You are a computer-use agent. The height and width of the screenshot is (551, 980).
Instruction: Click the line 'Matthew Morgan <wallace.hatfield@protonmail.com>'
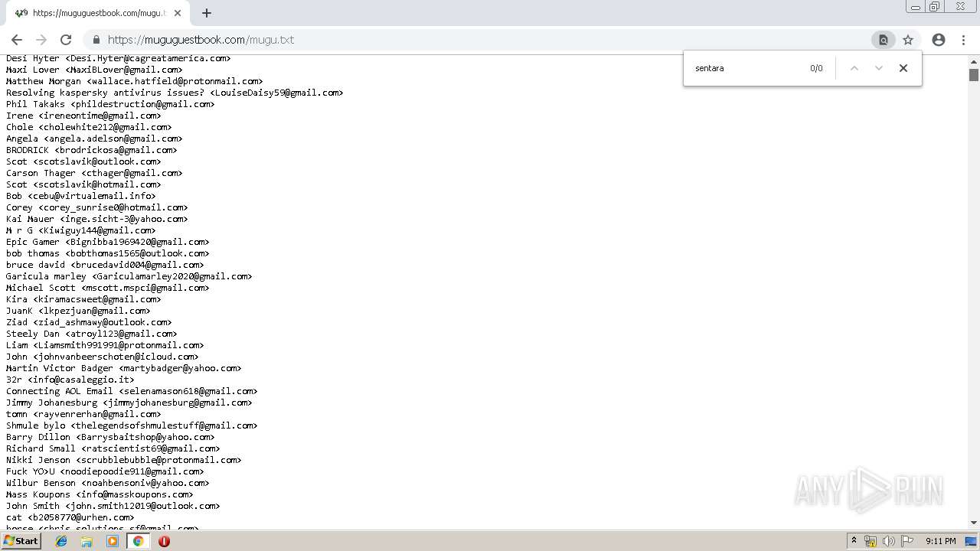pos(135,81)
